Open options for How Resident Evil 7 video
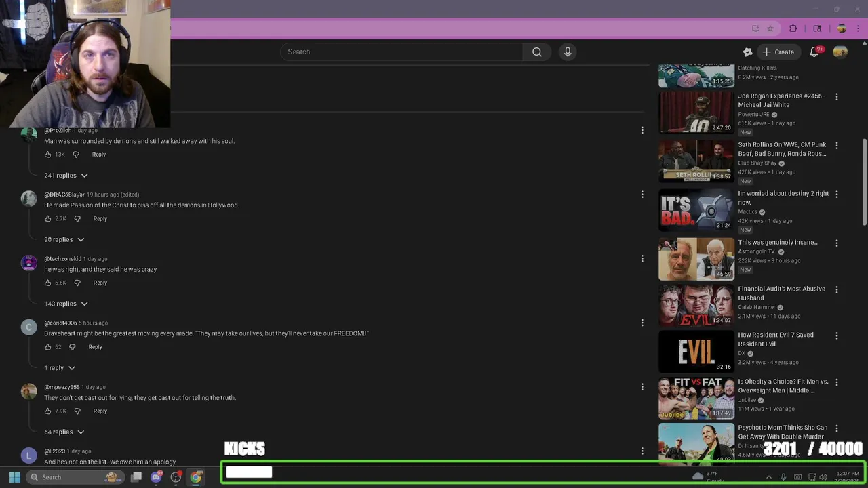 (x=836, y=335)
